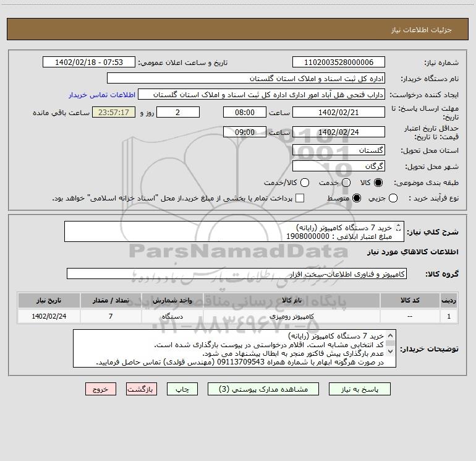Click the شهر محل تحویل field گرگان

pyautogui.click(x=339, y=166)
